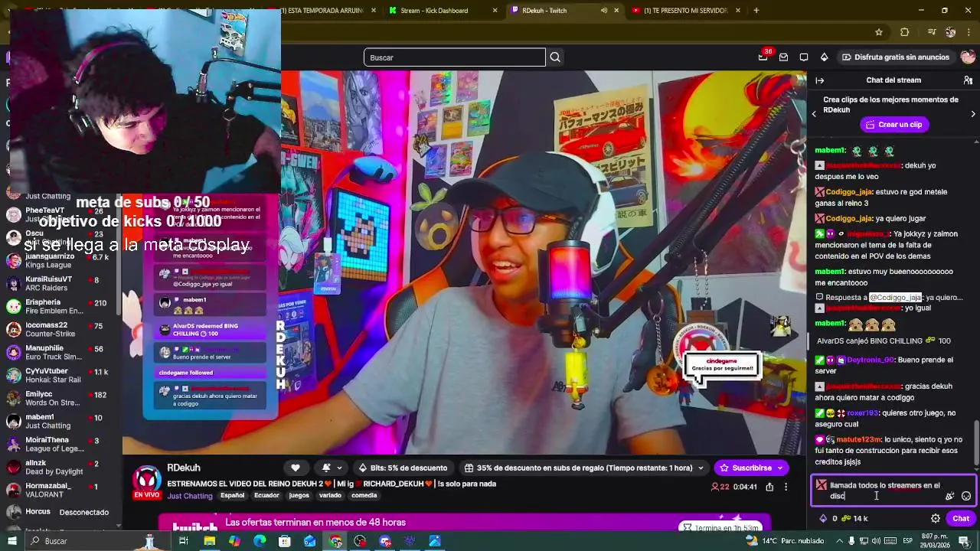Open the Prime loot crown icon
This screenshot has width=980, height=551.
pyautogui.click(x=763, y=57)
